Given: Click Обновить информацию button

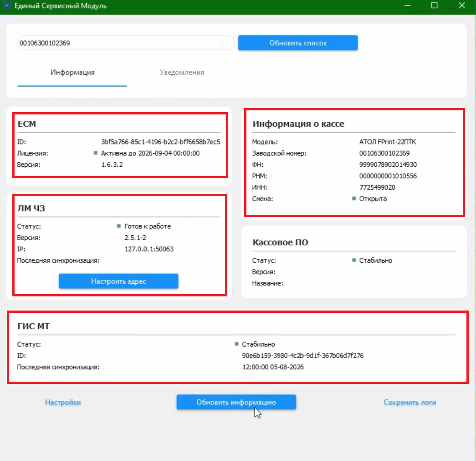Looking at the screenshot, I should pyautogui.click(x=236, y=402).
